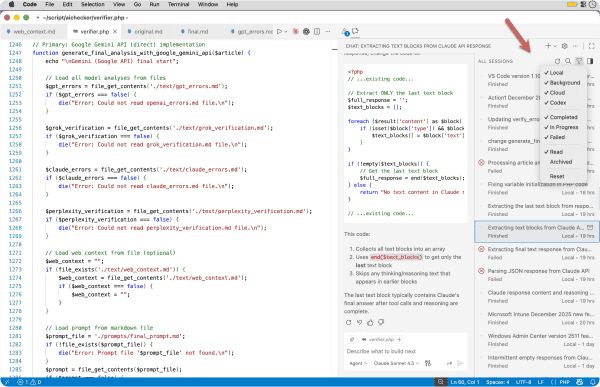
Task: Open the notification icon with badge 1
Action: (x=345, y=32)
